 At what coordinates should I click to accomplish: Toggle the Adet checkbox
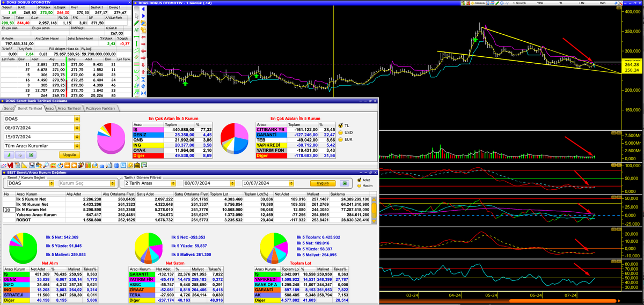(x=358, y=180)
